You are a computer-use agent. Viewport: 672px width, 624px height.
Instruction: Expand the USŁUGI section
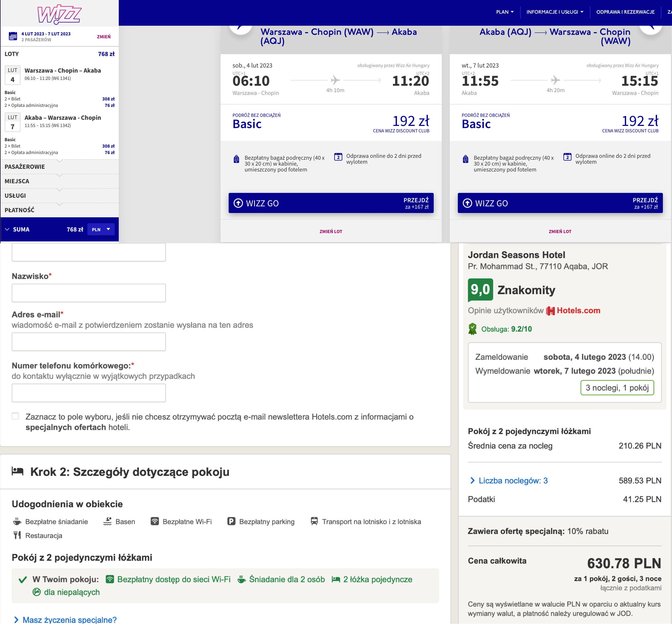coord(60,196)
